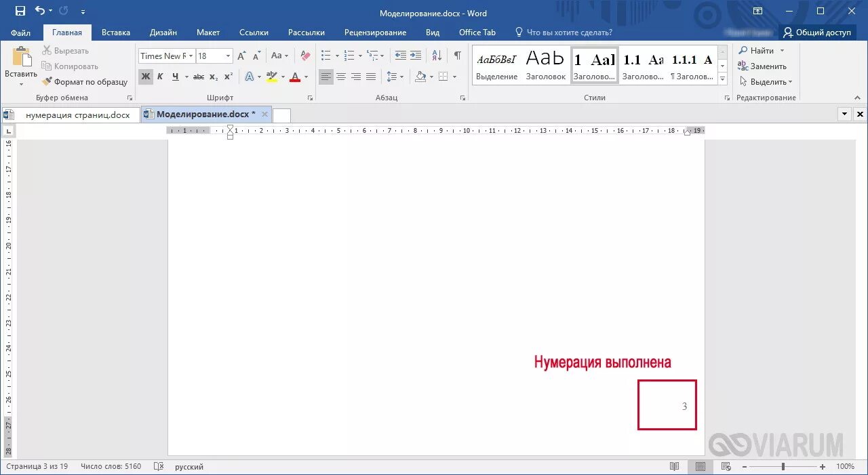
Task: Increase paragraph indent
Action: (416, 56)
